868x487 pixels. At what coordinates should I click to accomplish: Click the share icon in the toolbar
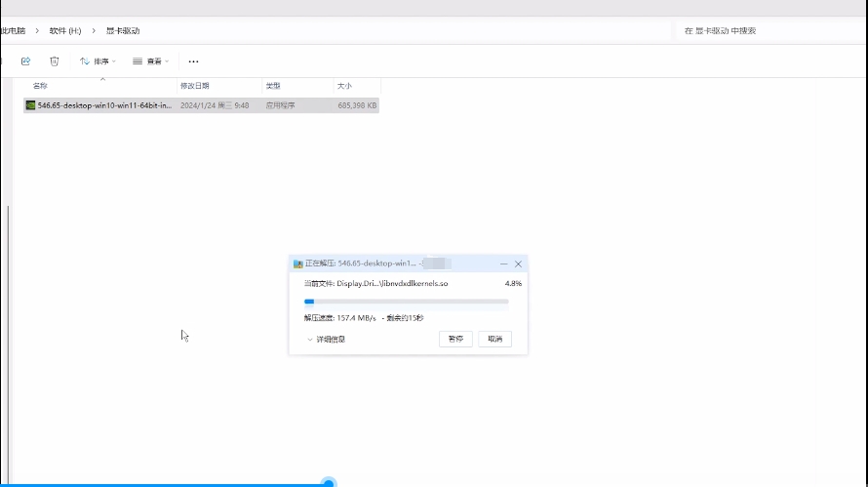(x=26, y=61)
